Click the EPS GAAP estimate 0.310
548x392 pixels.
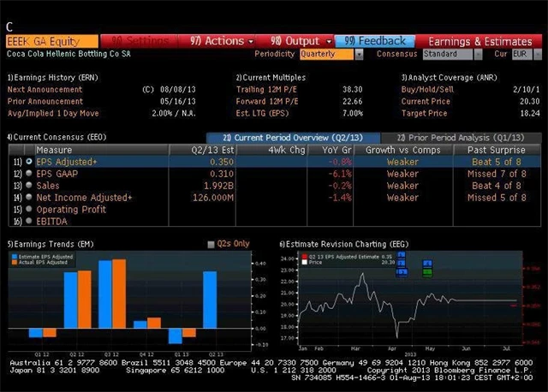point(222,174)
